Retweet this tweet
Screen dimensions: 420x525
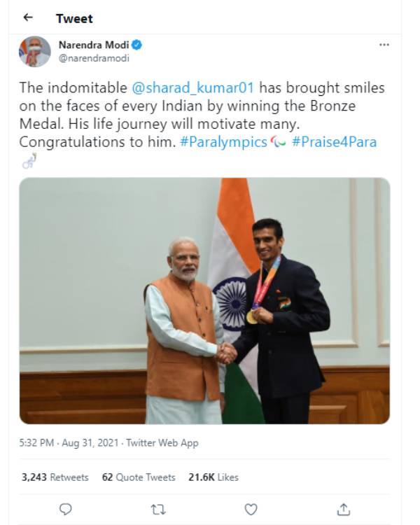point(158,509)
